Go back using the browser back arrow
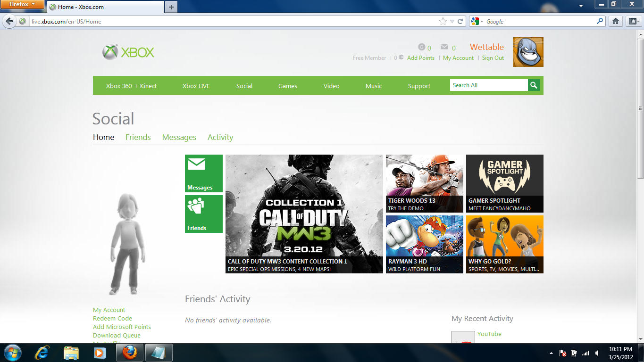 tap(9, 21)
